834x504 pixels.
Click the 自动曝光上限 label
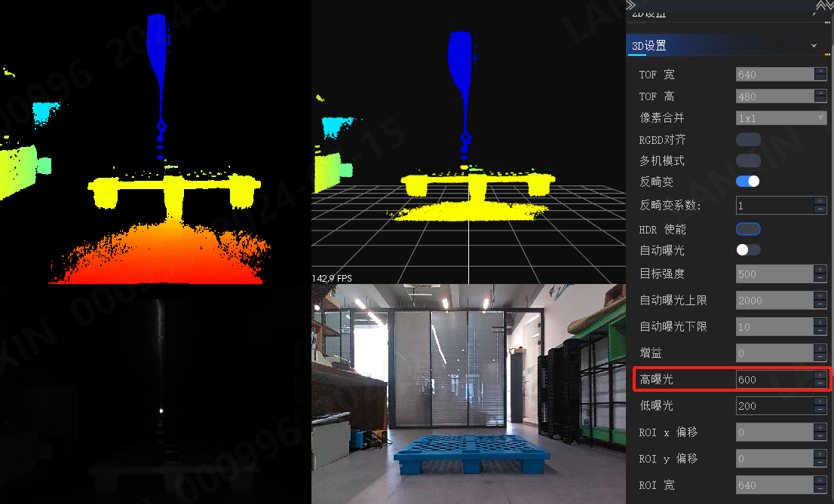pos(673,300)
